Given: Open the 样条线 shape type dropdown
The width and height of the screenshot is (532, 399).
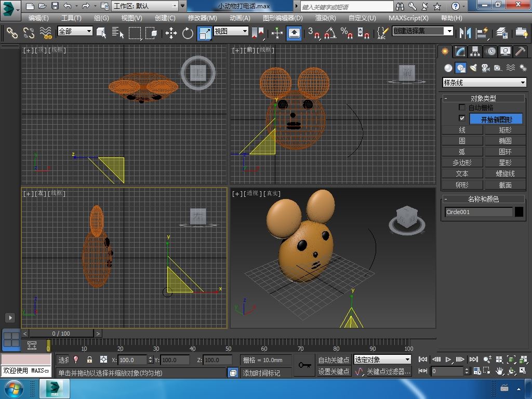Looking at the screenshot, I should click(x=484, y=83).
